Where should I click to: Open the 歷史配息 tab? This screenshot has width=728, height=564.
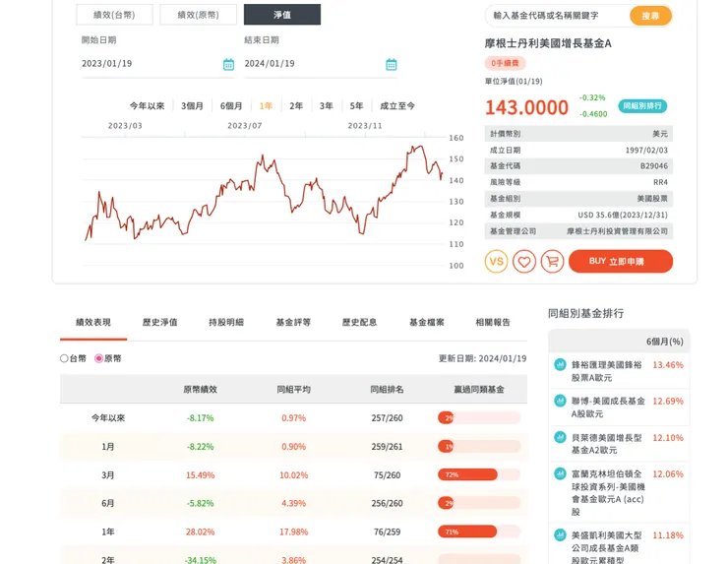click(359, 323)
